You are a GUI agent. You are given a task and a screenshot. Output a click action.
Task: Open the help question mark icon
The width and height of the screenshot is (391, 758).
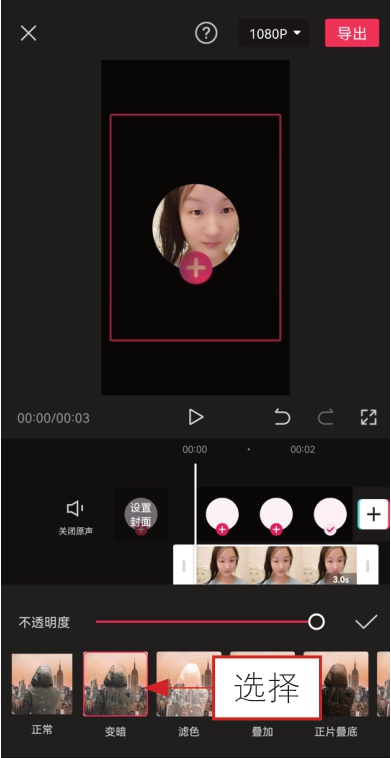tap(206, 33)
